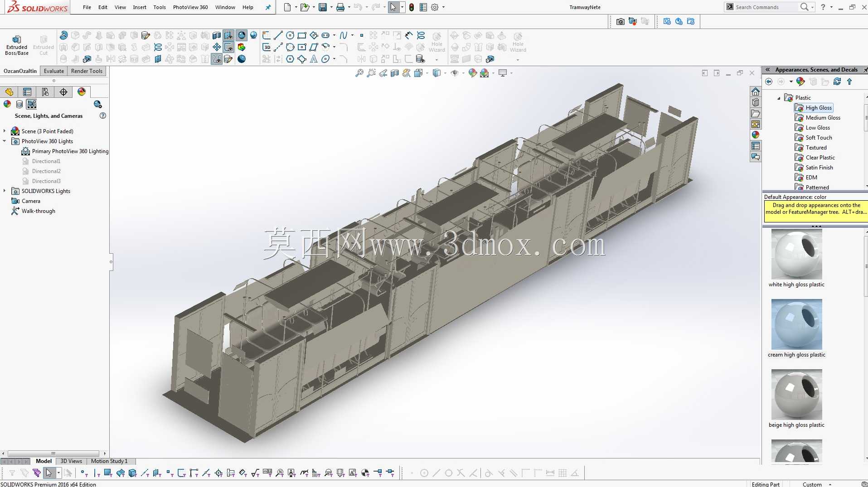Screen dimensions: 868x487
Task: Open the Custom units dropdown in status bar
Action: [x=830, y=484]
